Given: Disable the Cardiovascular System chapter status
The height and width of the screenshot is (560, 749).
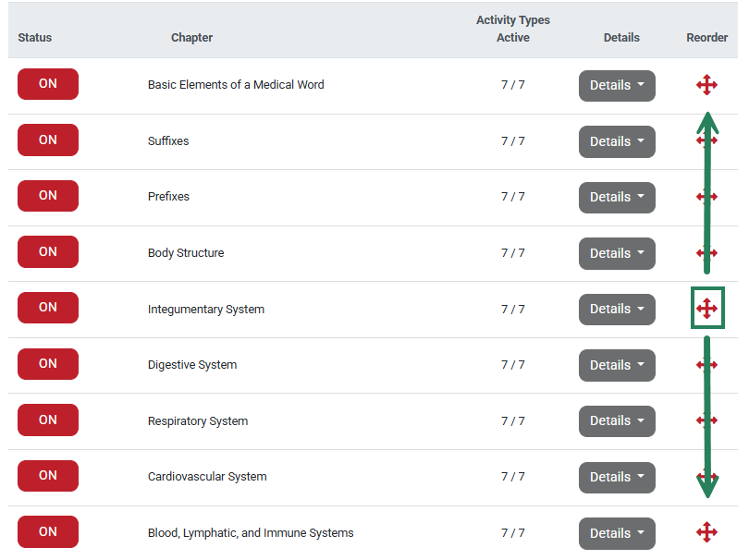Looking at the screenshot, I should [48, 476].
